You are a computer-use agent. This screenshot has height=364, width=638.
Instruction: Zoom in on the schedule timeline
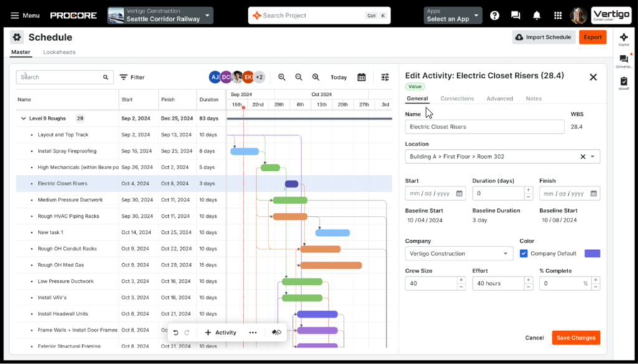[x=282, y=77]
